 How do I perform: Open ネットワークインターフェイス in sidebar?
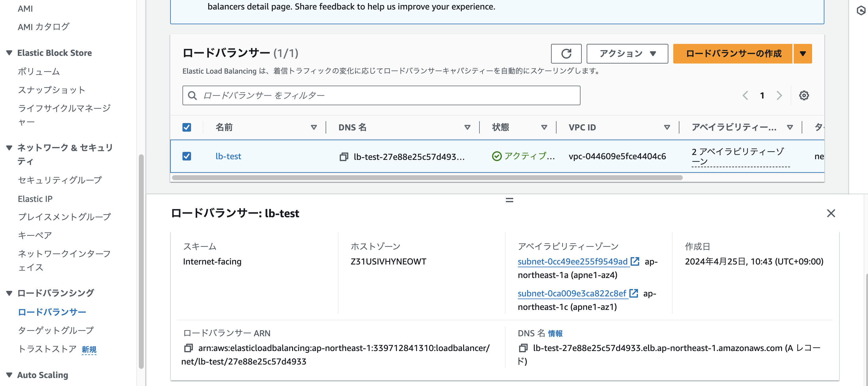(64, 261)
